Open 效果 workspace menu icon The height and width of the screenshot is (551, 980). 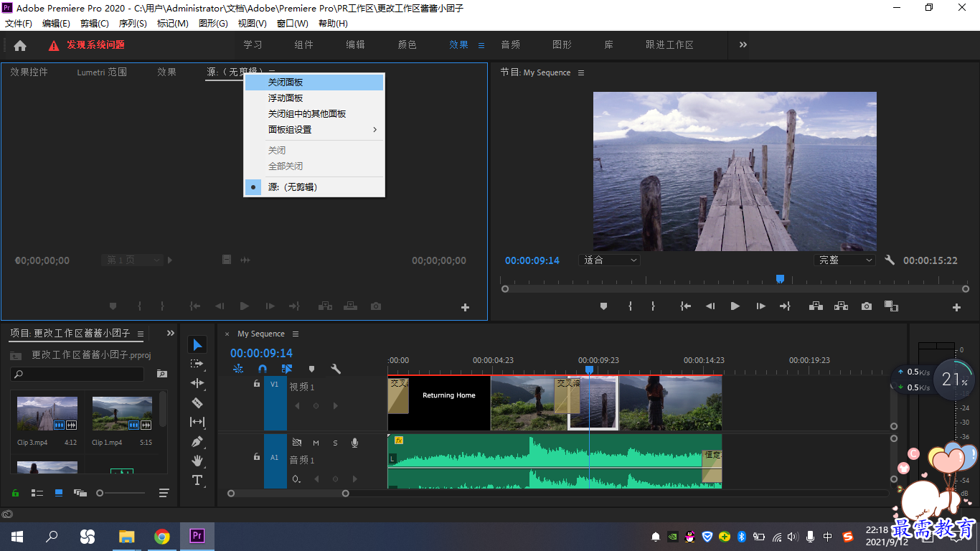click(x=481, y=45)
